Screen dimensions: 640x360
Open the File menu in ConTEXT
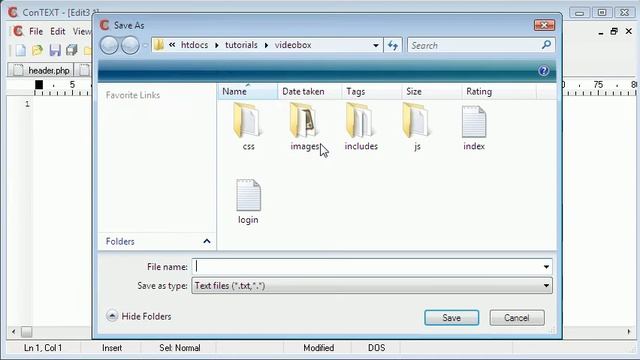tap(36, 31)
